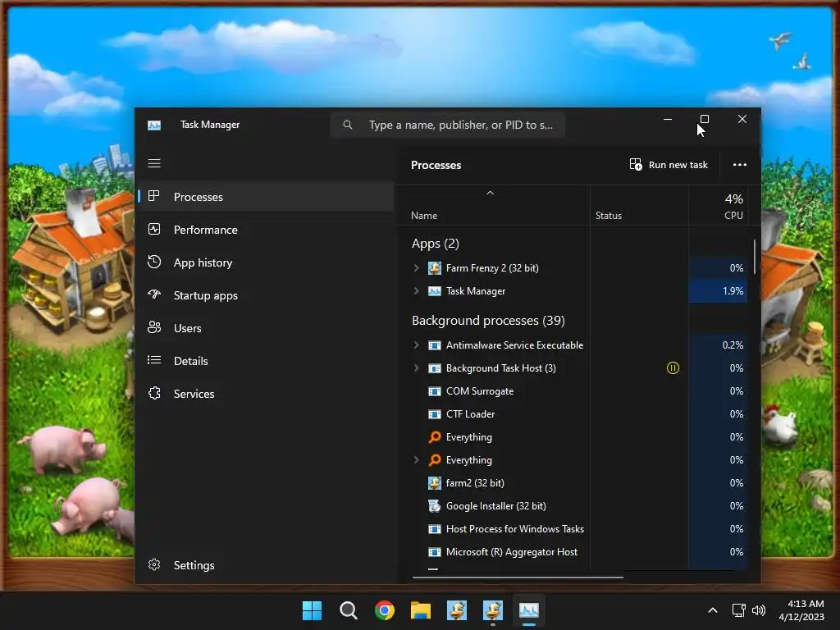Expand Background Task Host (3) group

pos(416,368)
